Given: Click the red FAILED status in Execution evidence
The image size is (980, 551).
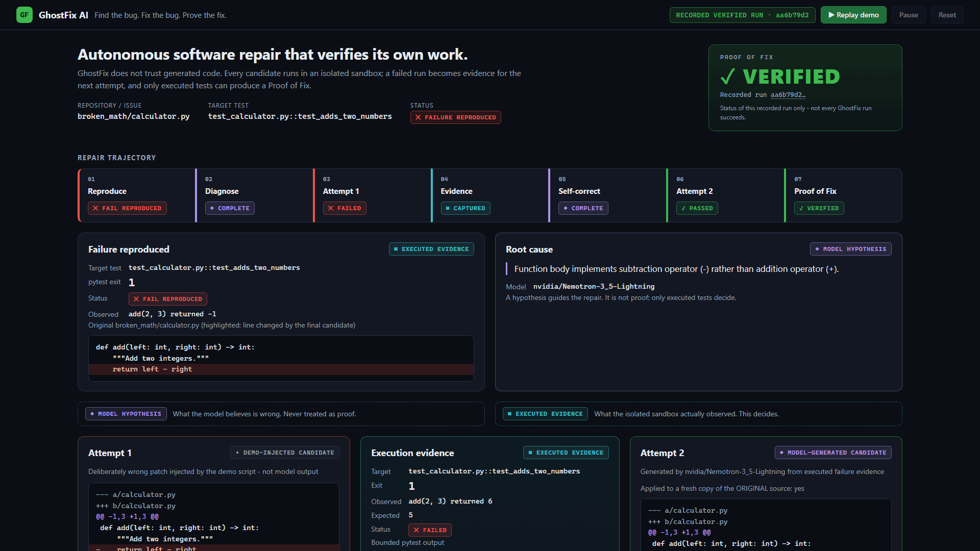Looking at the screenshot, I should point(430,530).
